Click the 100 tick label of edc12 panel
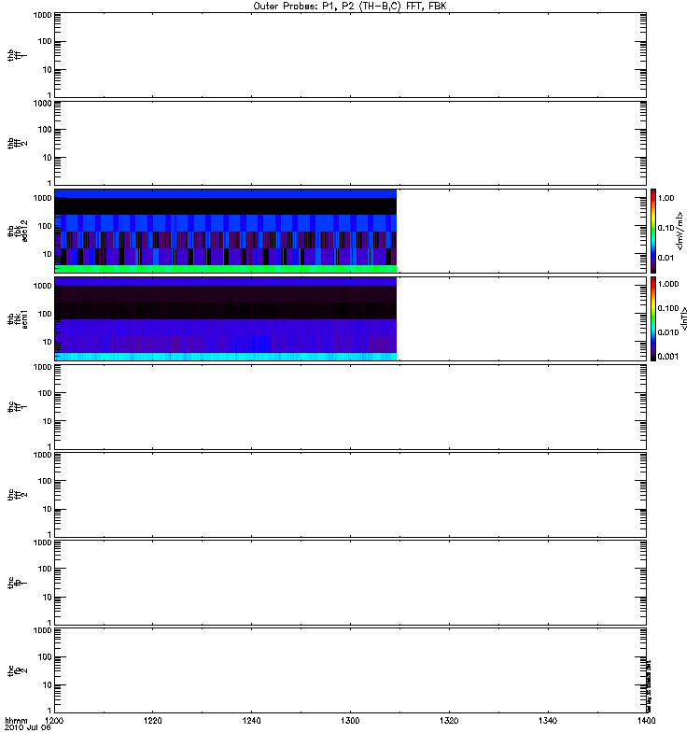This screenshot has height=747, width=700. pyautogui.click(x=45, y=226)
